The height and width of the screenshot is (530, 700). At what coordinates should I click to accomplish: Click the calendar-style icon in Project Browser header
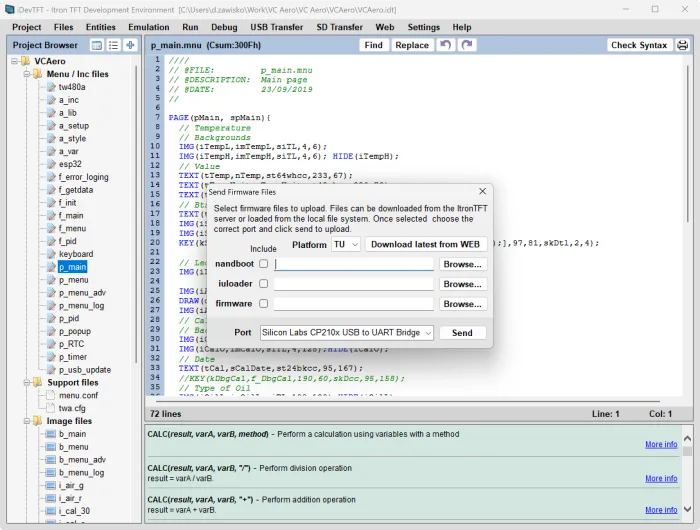click(x=97, y=45)
